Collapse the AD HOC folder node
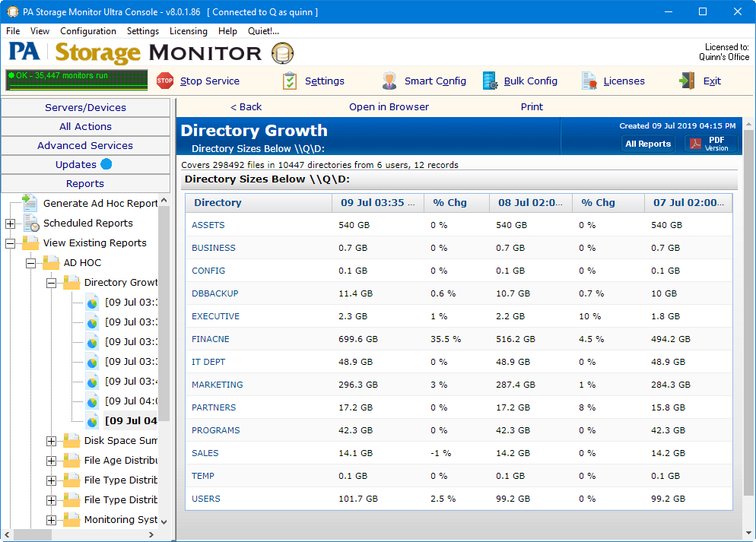The image size is (756, 542). coord(31,263)
